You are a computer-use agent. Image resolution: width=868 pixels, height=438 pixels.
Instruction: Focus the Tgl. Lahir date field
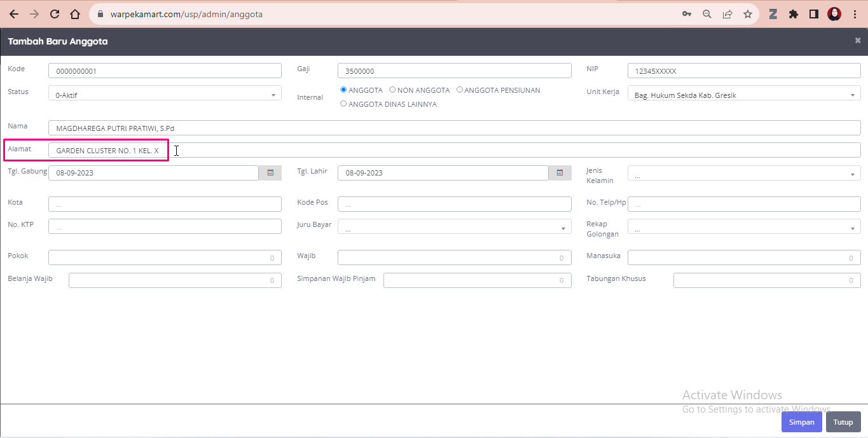coord(443,172)
